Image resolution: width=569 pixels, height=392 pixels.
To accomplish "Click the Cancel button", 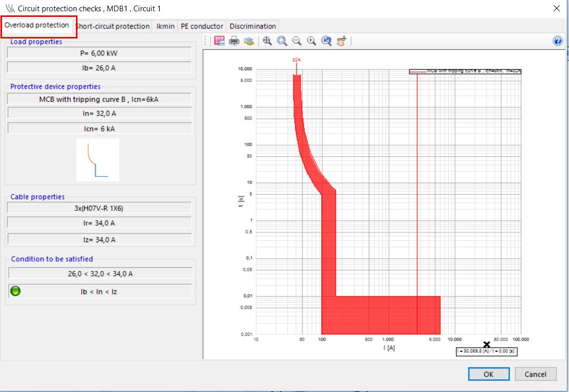I will tap(536, 375).
